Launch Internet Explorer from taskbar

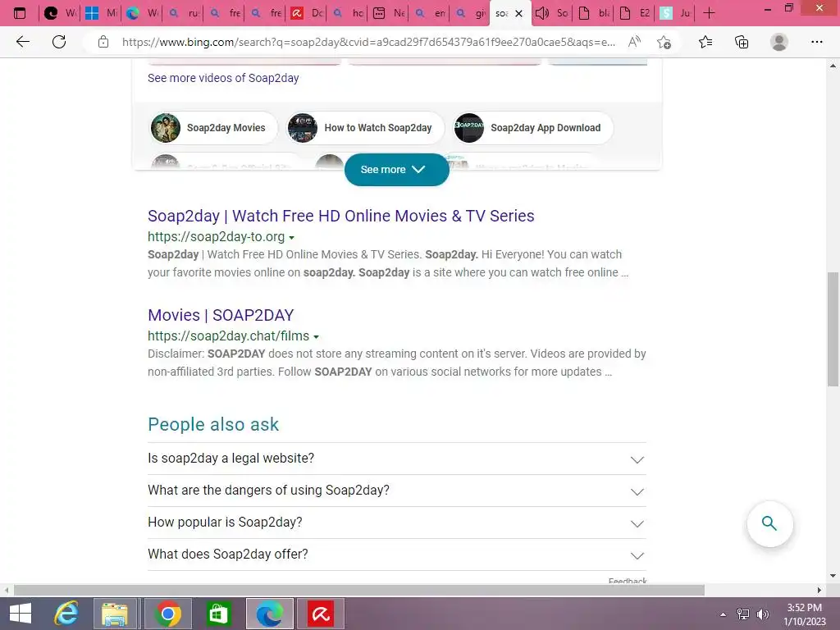tap(66, 614)
